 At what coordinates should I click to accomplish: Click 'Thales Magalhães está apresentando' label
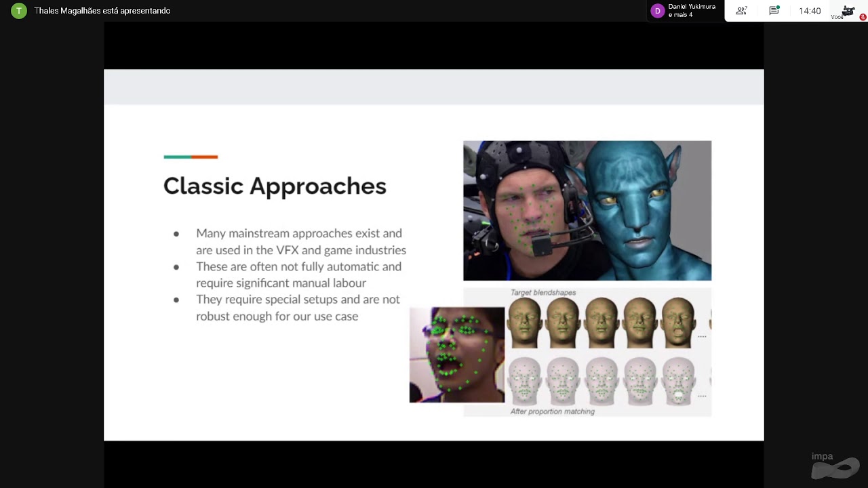click(x=102, y=11)
